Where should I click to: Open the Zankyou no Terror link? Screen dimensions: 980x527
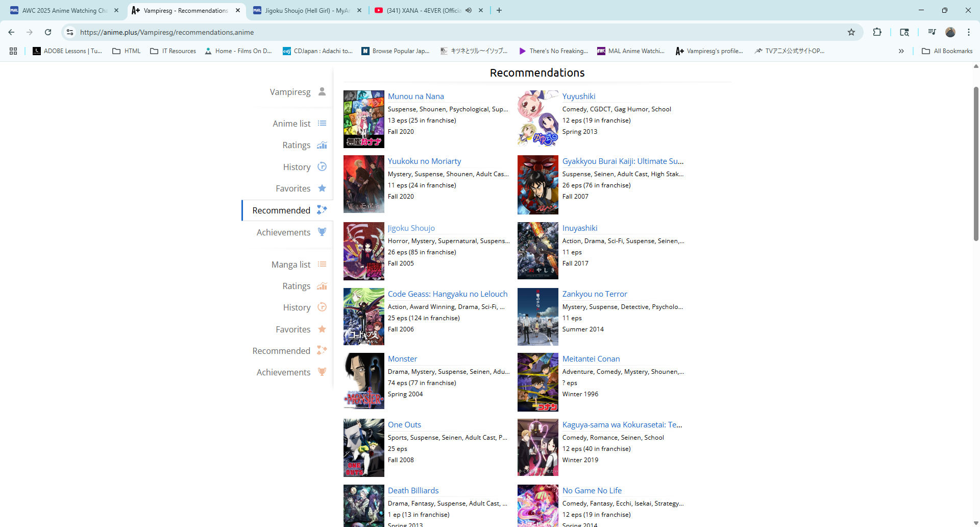pyautogui.click(x=594, y=294)
